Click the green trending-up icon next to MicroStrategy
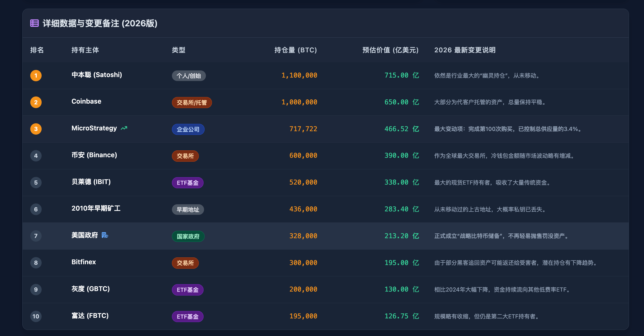 point(124,128)
